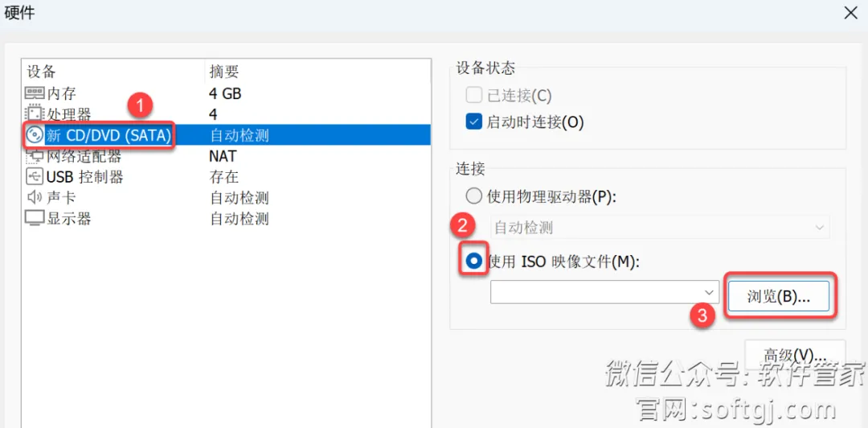Image resolution: width=868 pixels, height=428 pixels.
Task: Click the network adapter (网络适配器) icon
Action: [35, 156]
